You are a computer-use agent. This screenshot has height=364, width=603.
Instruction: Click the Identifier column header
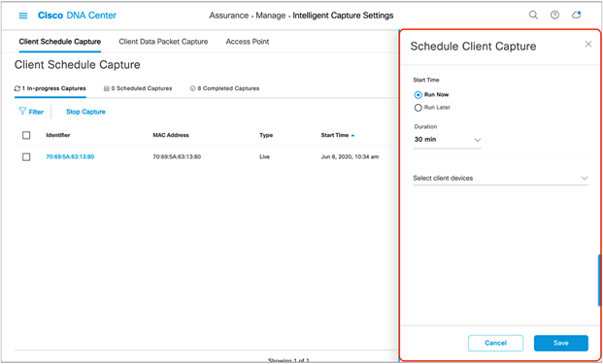click(x=58, y=135)
